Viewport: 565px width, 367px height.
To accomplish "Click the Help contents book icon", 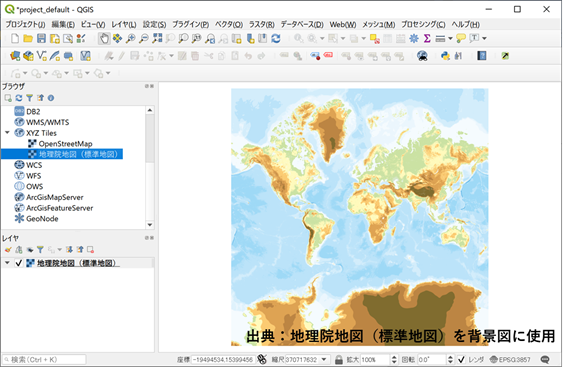I will pyautogui.click(x=482, y=56).
